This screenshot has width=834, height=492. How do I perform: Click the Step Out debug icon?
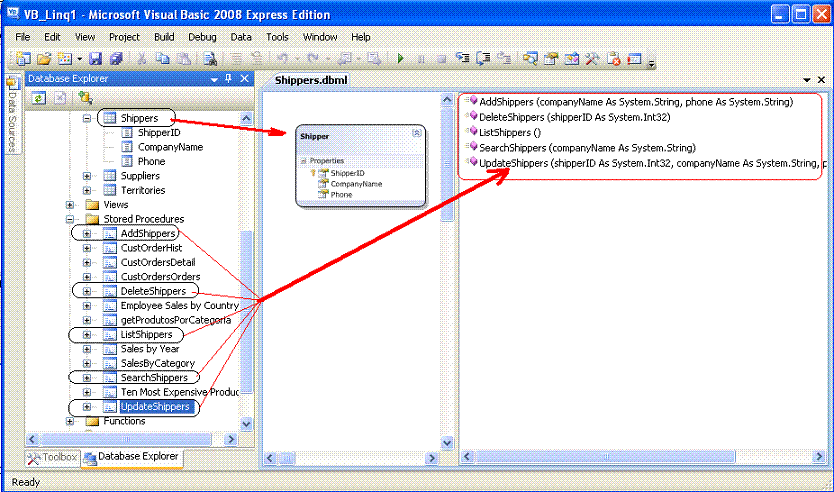point(504,59)
